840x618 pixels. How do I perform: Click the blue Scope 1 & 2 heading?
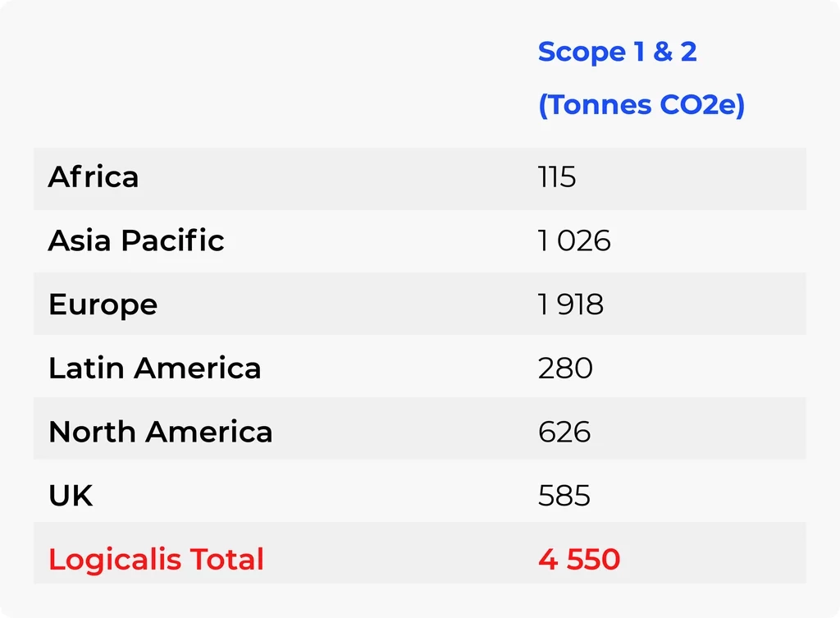click(x=617, y=52)
